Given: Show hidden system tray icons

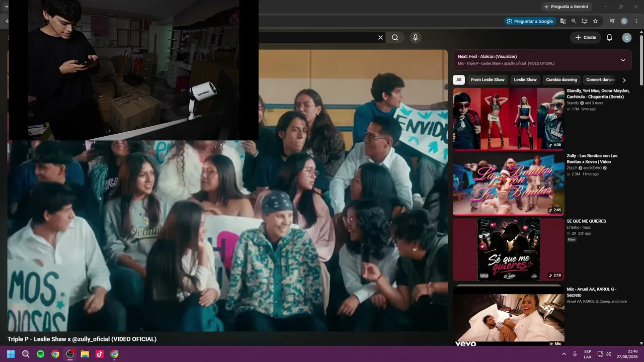Looking at the screenshot, I should [563, 354].
